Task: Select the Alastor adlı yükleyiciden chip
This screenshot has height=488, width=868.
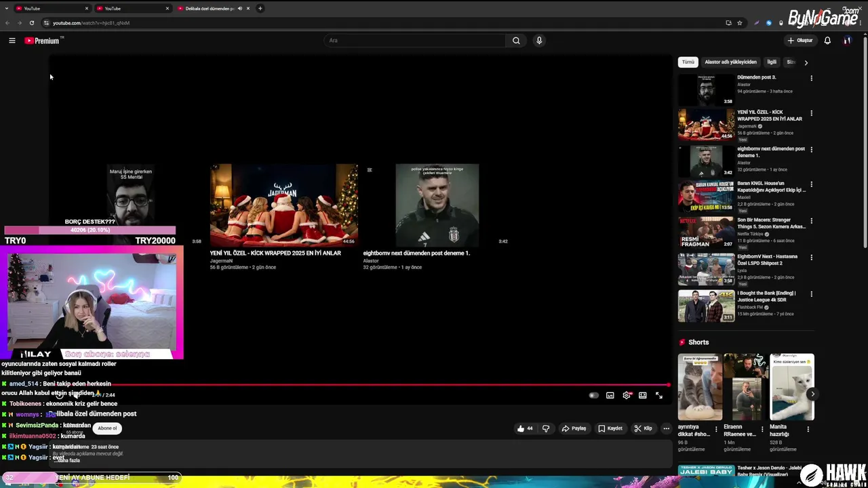Action: click(730, 62)
